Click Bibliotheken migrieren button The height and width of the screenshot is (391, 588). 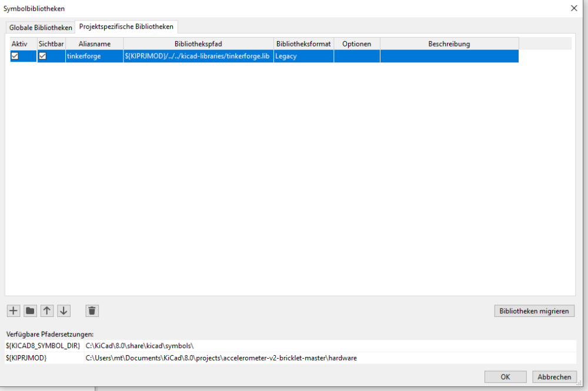coord(534,311)
